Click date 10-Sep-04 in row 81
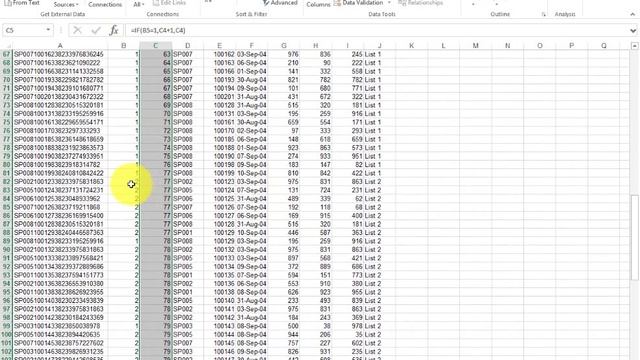 tap(251, 173)
